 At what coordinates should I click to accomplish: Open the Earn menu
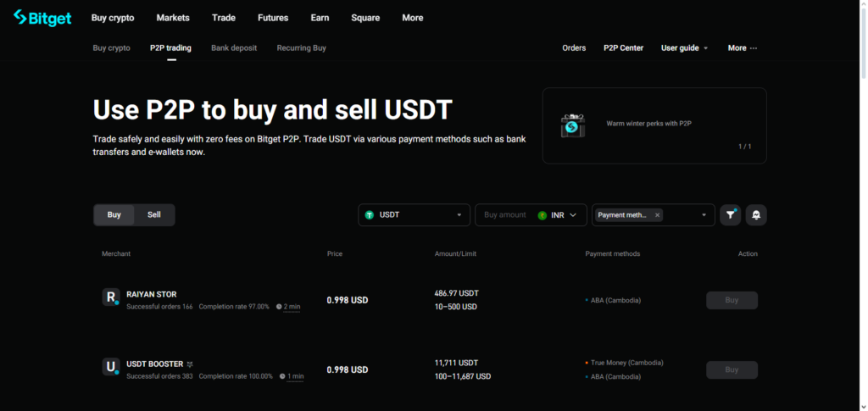click(x=320, y=18)
